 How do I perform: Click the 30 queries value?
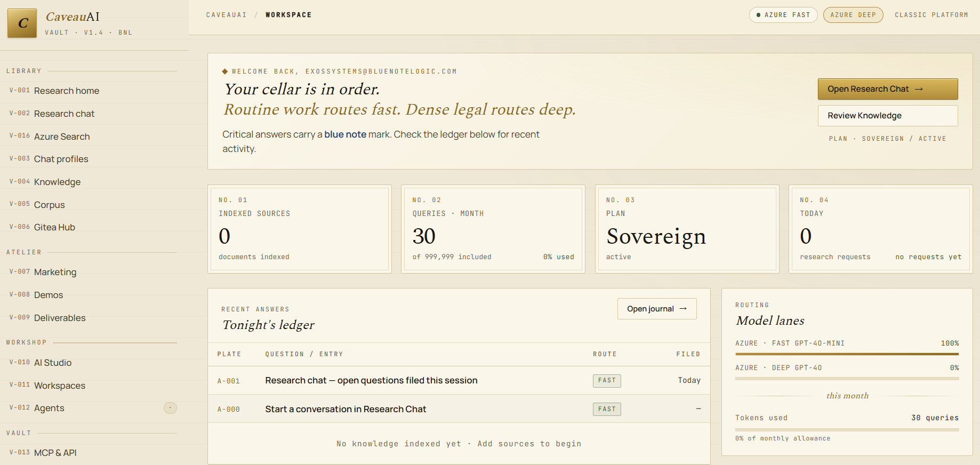pyautogui.click(x=935, y=418)
